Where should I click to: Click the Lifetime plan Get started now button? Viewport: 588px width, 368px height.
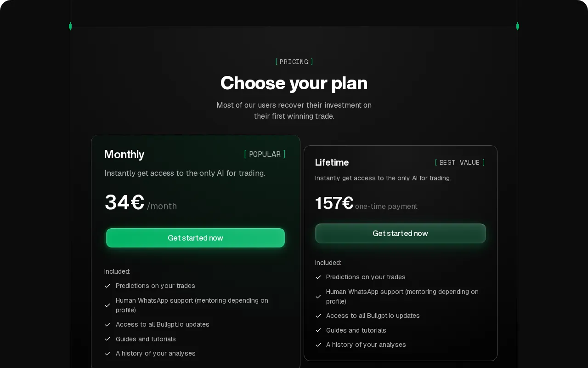click(x=400, y=233)
